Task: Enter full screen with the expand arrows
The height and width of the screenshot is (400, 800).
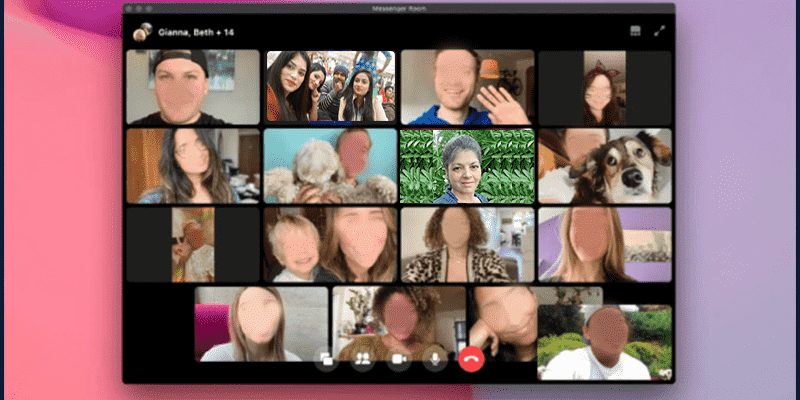Action: (x=659, y=31)
